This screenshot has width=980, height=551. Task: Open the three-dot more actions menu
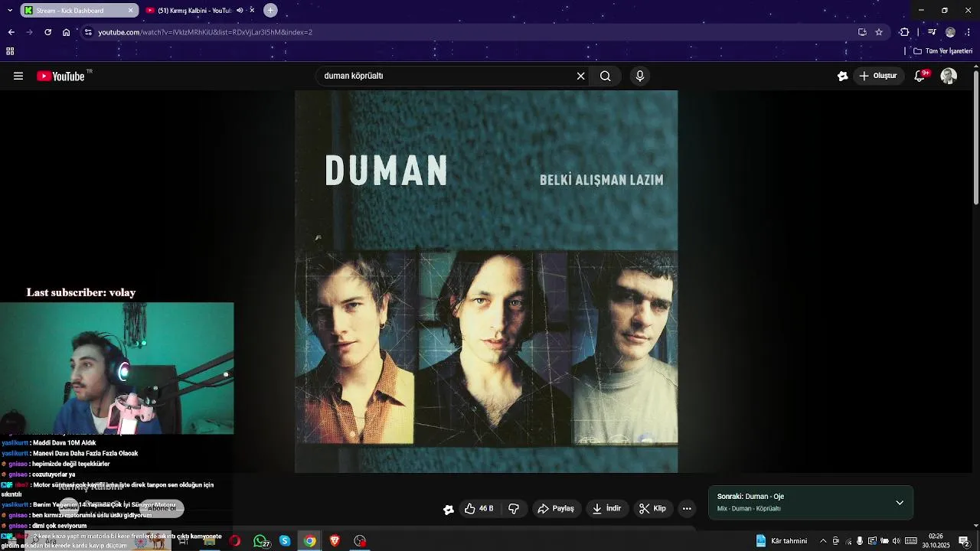coord(687,508)
